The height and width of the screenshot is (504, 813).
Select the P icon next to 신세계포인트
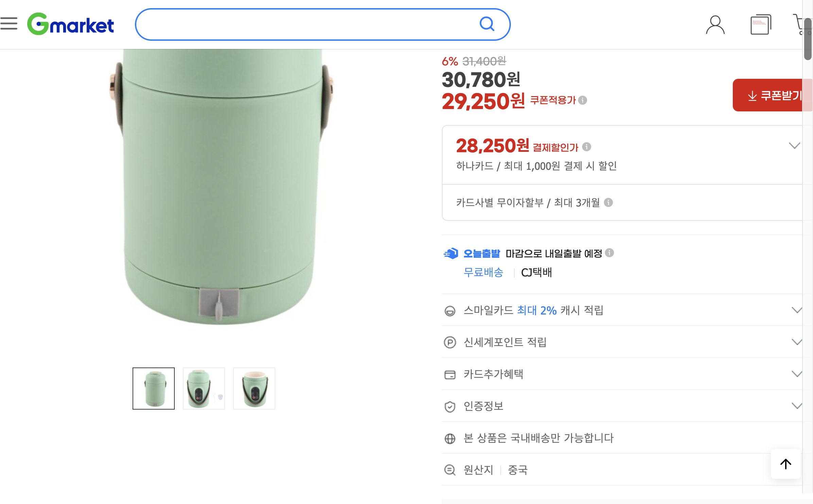coord(450,342)
